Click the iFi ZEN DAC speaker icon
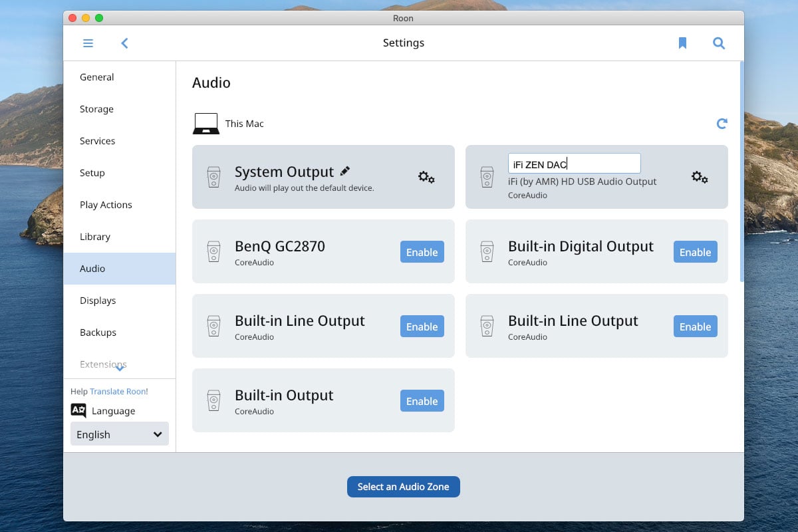The width and height of the screenshot is (798, 532). tap(487, 177)
